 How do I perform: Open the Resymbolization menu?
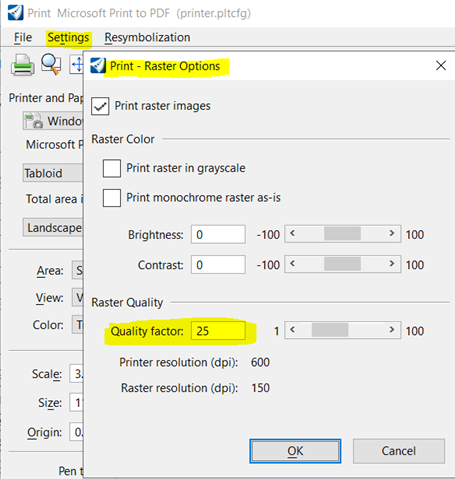[x=147, y=37]
